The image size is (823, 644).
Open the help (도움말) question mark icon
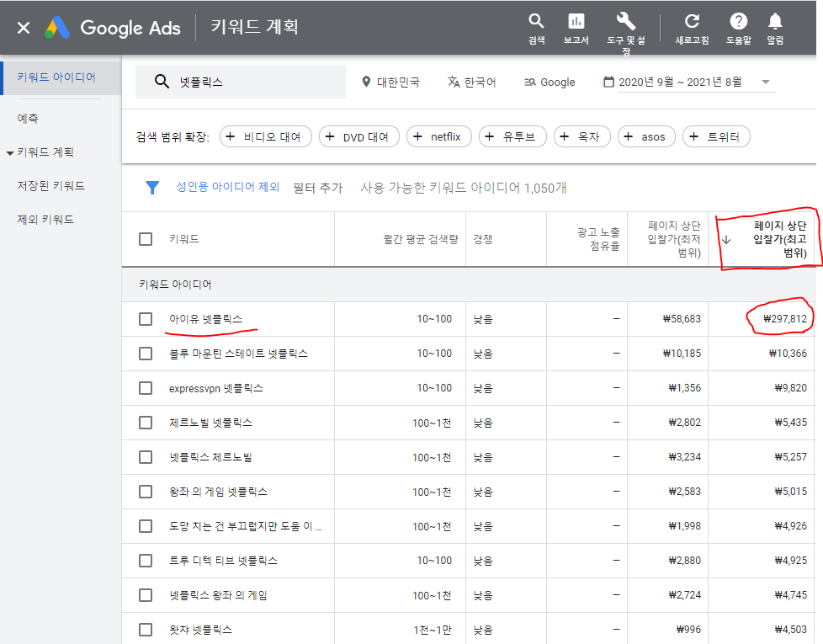point(739,22)
